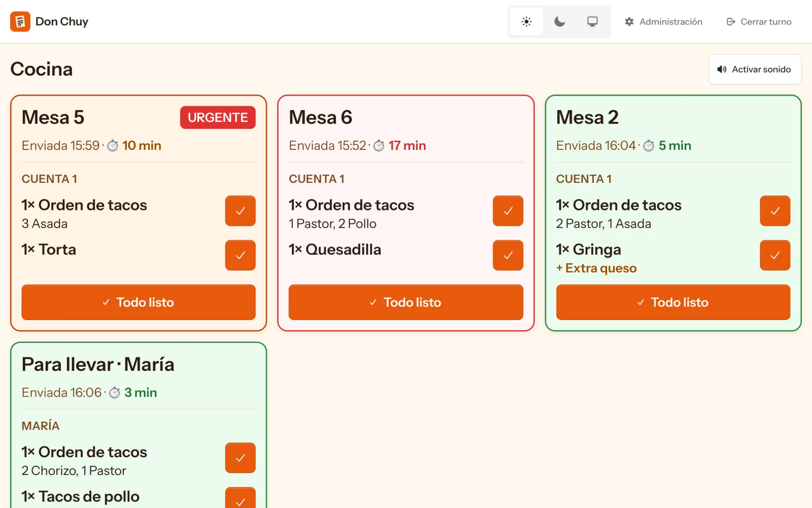Click Cerrar turno to end shift
Screen dimensions: 812x508
coord(759,21)
